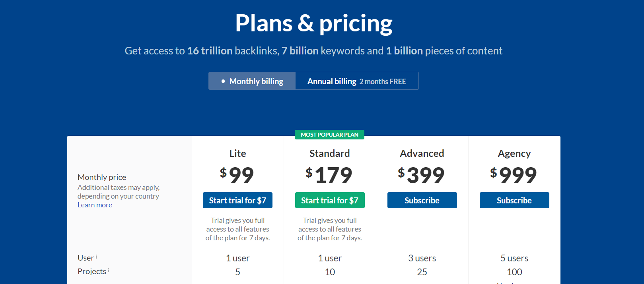Click the Advanced plan name

click(x=422, y=153)
